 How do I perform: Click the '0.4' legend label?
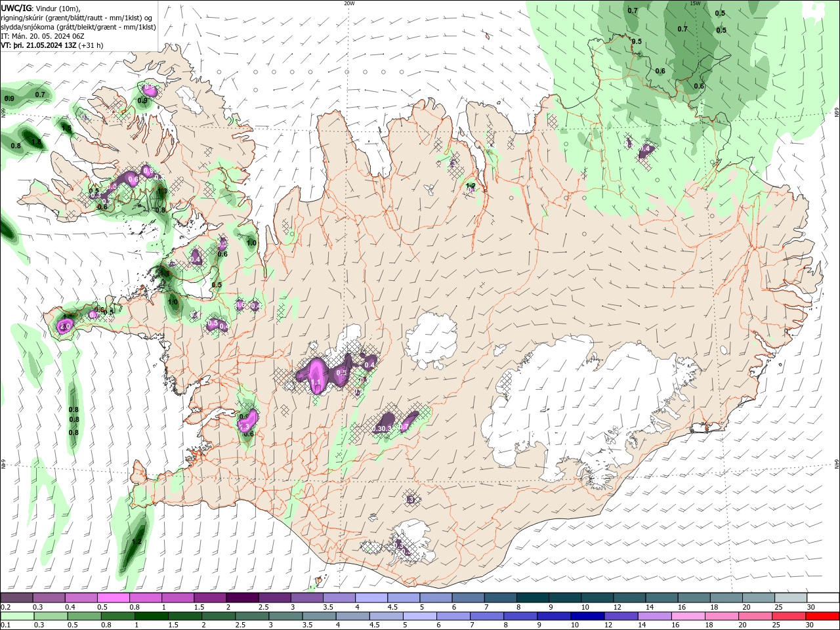[70, 607]
